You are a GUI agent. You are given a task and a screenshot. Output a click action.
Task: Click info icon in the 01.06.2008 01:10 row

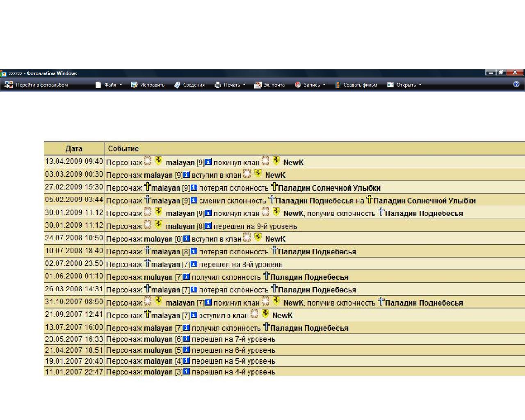(x=187, y=276)
